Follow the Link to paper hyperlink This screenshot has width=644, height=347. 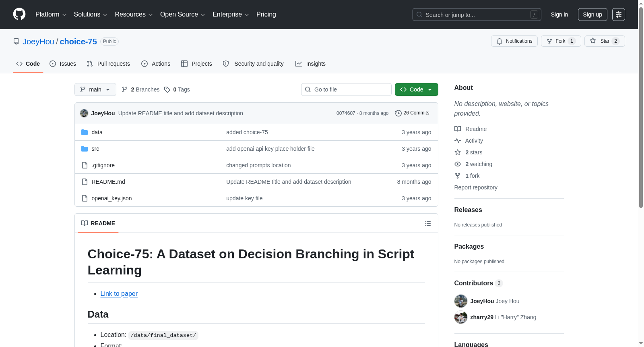click(119, 293)
